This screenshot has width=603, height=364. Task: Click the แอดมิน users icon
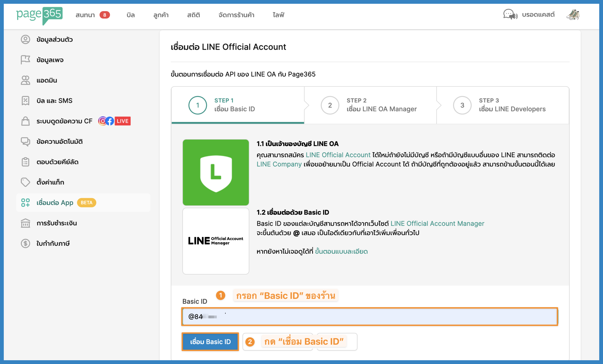[x=25, y=80]
